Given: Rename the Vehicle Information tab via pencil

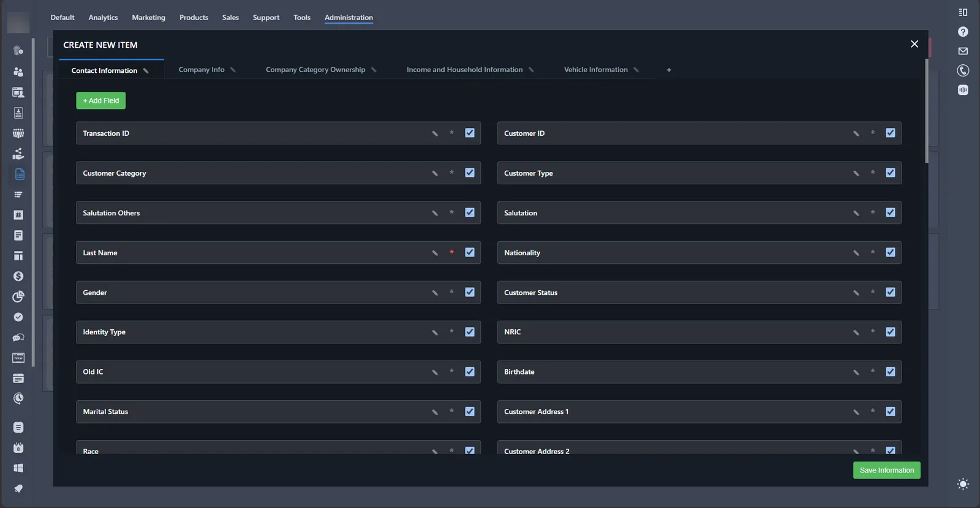Looking at the screenshot, I should [x=636, y=70].
